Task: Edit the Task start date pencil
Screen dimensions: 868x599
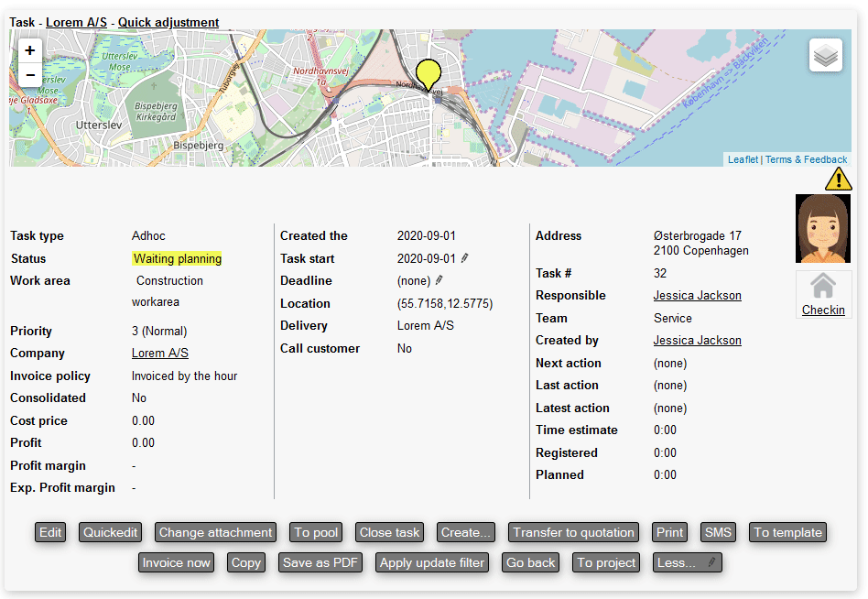Action: [465, 258]
